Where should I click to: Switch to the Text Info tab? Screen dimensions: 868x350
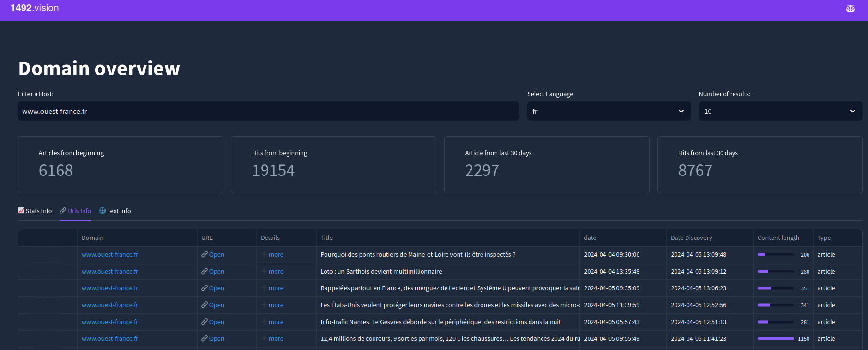(x=119, y=211)
